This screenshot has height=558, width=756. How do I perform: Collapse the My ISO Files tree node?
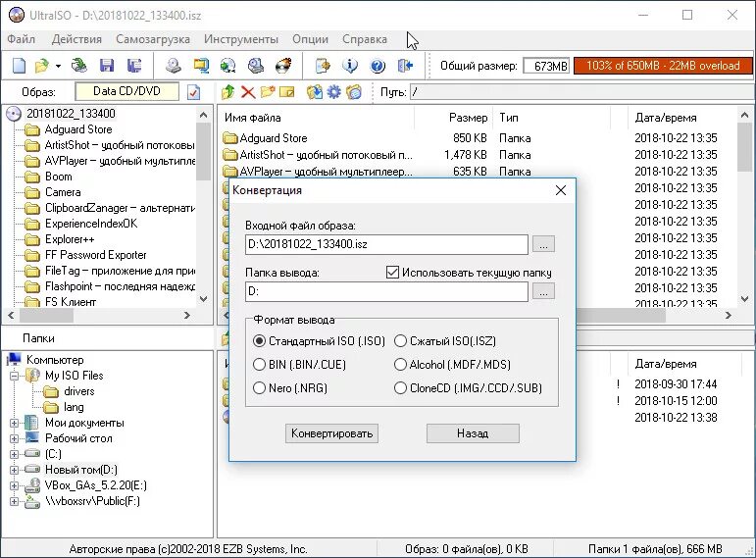pos(14,376)
